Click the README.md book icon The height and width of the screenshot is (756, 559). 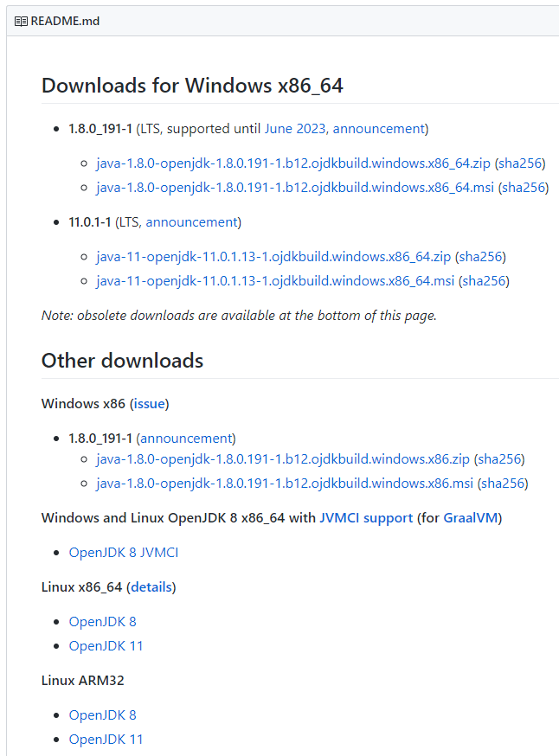point(21,22)
